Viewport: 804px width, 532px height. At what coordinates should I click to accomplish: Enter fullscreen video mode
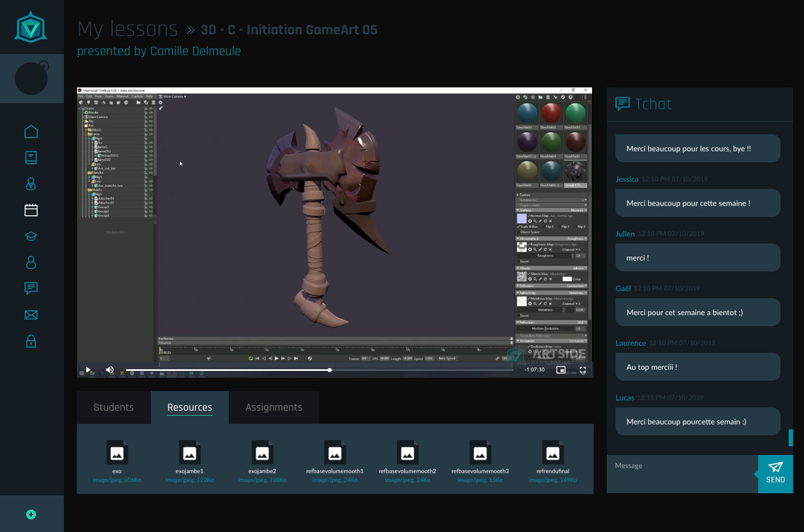(583, 370)
